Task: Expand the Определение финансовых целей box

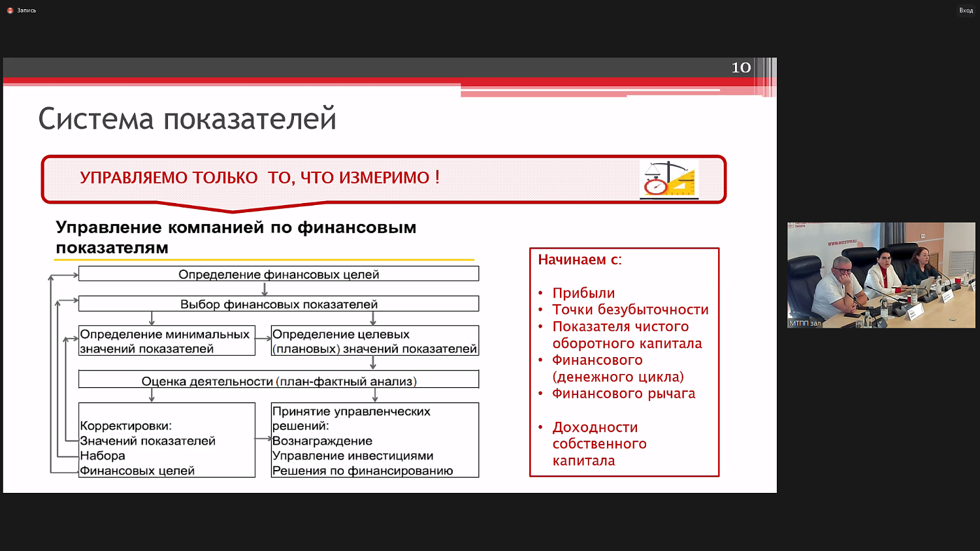Action: click(278, 274)
